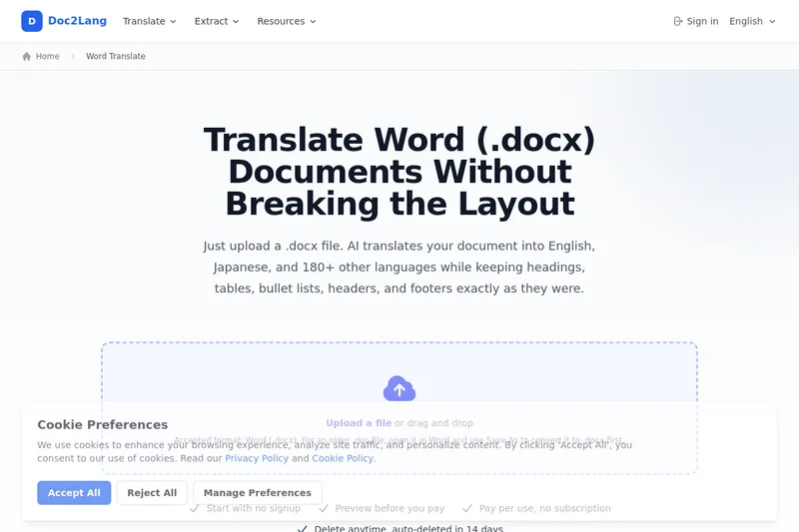Image resolution: width=799 pixels, height=532 pixels.
Task: Expand the Resources chevron arrow
Action: 313,21
